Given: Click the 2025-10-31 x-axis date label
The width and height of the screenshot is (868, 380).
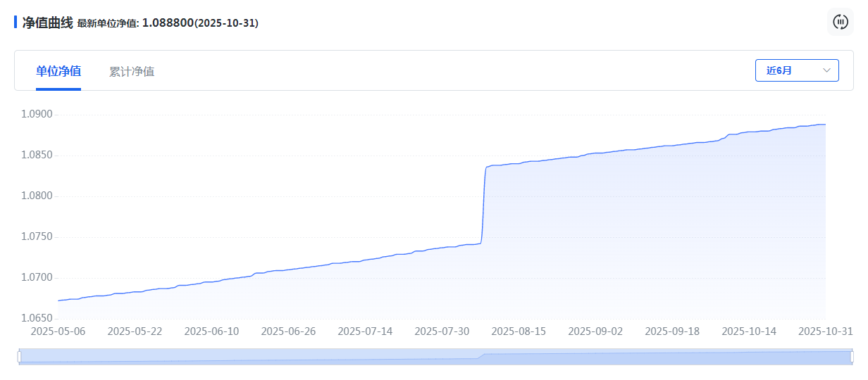Looking at the screenshot, I should (x=825, y=331).
